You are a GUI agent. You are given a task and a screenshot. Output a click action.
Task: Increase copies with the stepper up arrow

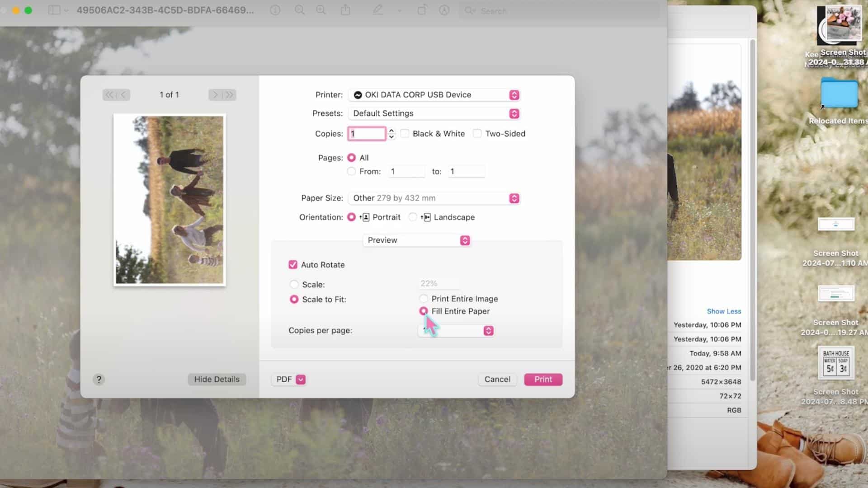click(391, 131)
